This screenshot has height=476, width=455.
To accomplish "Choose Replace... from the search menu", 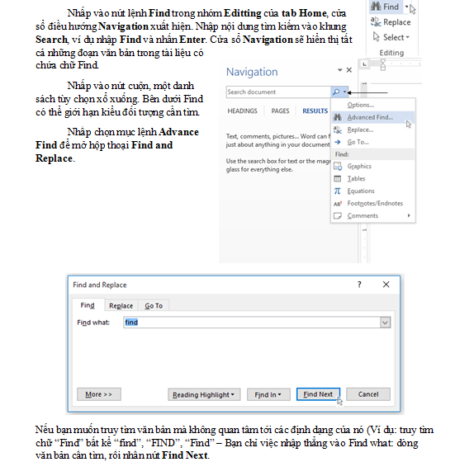I will point(373,130).
